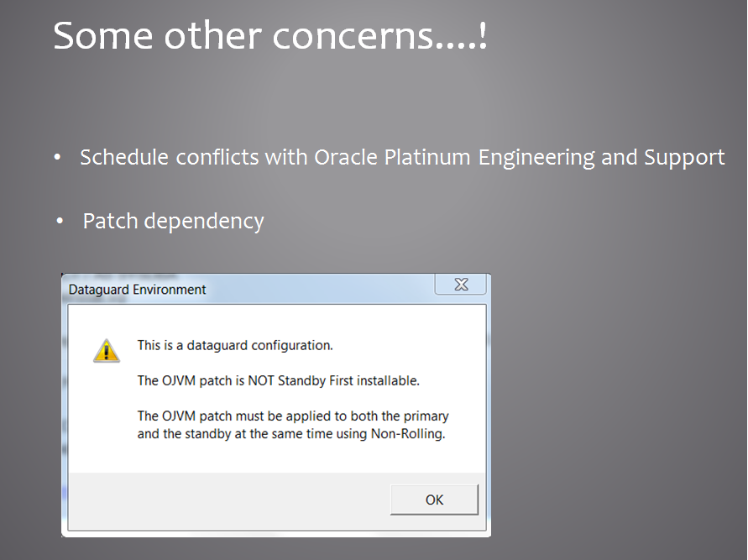The width and height of the screenshot is (748, 560).
Task: Click the Patch dependency text
Action: pos(173,221)
